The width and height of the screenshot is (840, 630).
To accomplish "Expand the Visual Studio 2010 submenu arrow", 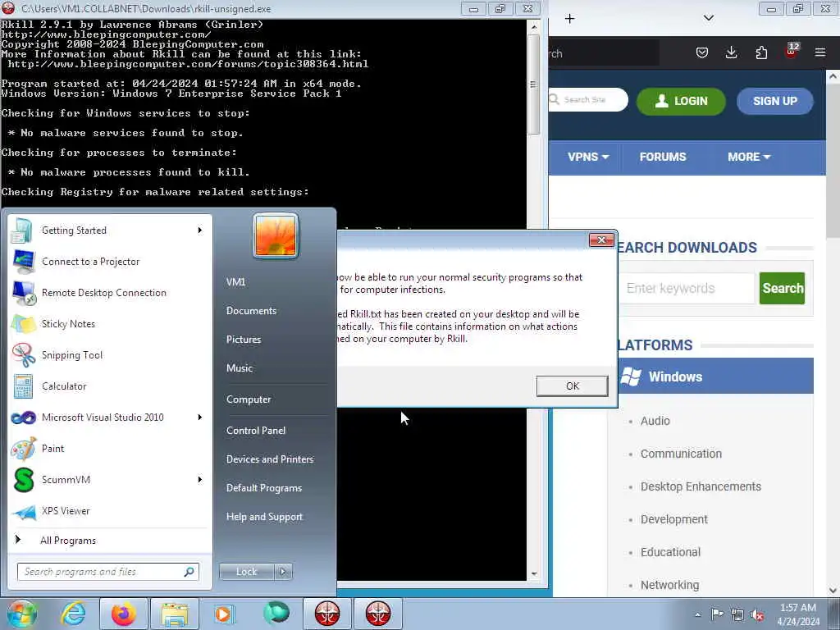I will [200, 418].
